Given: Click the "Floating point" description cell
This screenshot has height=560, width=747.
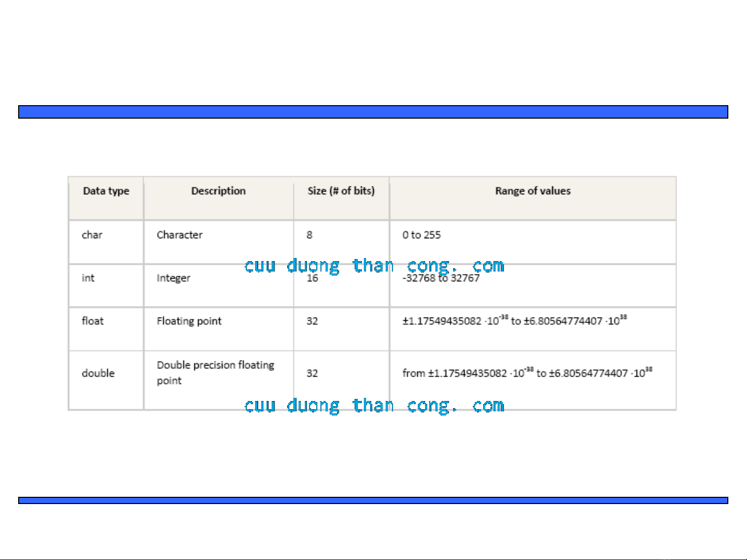Looking at the screenshot, I should click(189, 321).
